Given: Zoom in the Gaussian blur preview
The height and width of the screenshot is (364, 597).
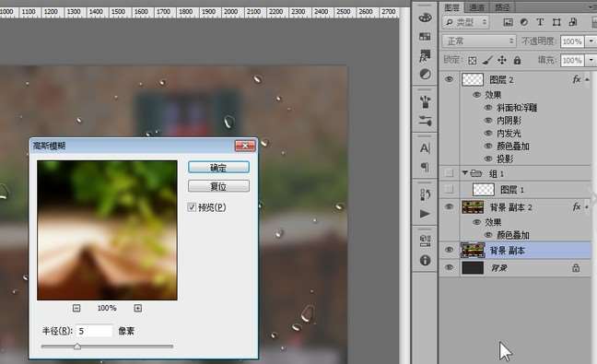Looking at the screenshot, I should 138,308.
